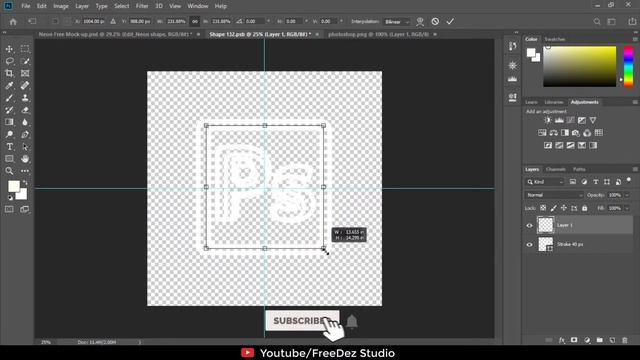Screen dimensions: 640x360
Task: Switch to the Channels tab
Action: coord(556,169)
